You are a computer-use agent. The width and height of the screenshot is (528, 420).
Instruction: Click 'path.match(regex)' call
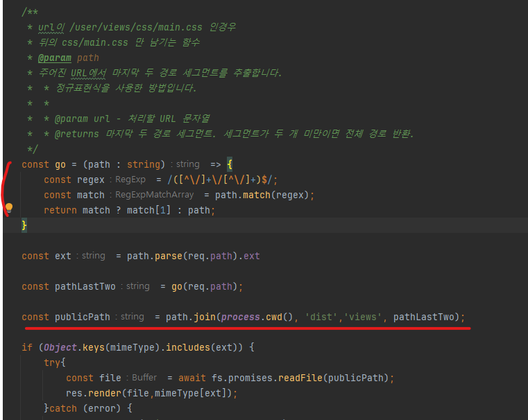pos(262,195)
